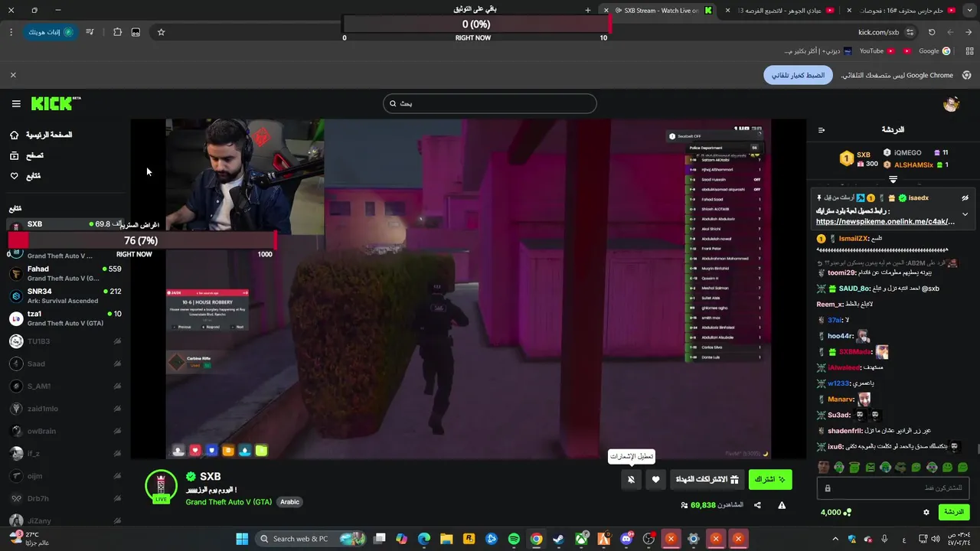The width and height of the screenshot is (980, 551).
Task: Open File Explorer from the taskbar
Action: coord(446,539)
